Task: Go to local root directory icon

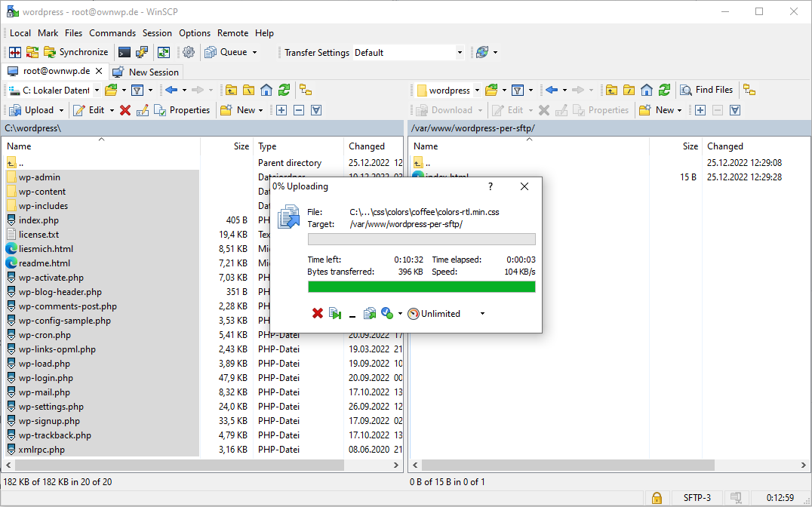Action: (248, 90)
